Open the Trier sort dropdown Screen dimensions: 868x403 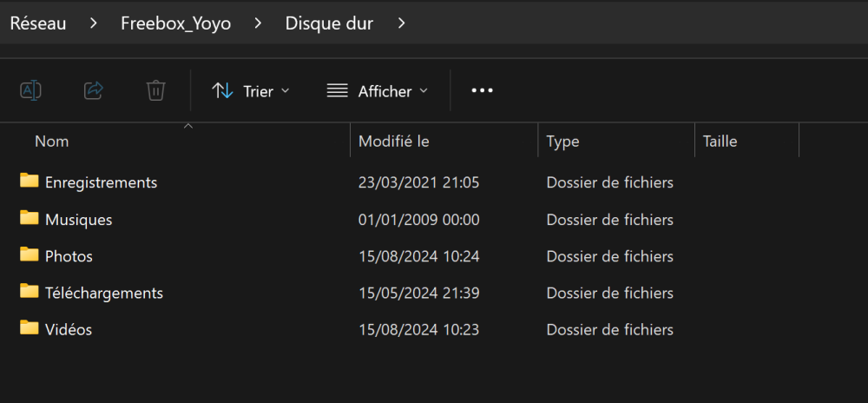(x=251, y=90)
